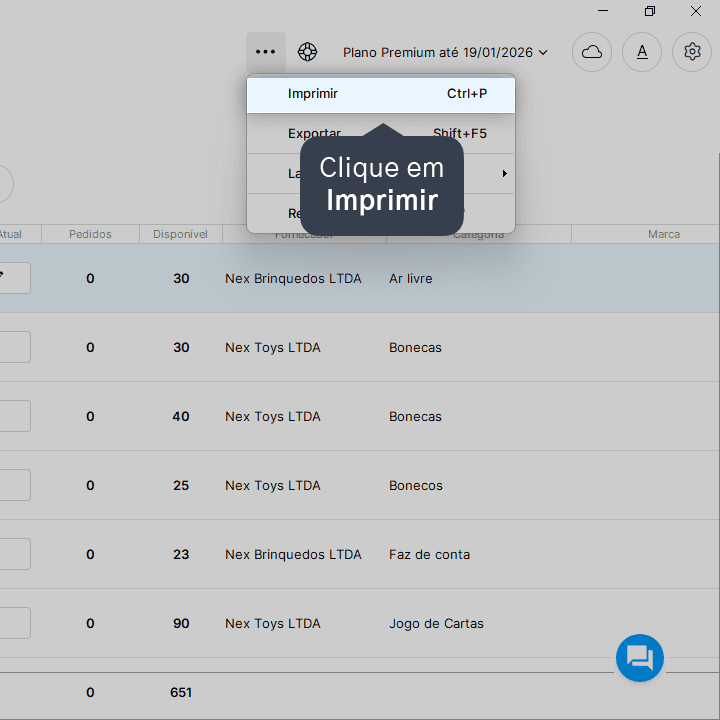Image resolution: width=720 pixels, height=720 pixels.
Task: Open the cloud sync icon
Action: [591, 52]
